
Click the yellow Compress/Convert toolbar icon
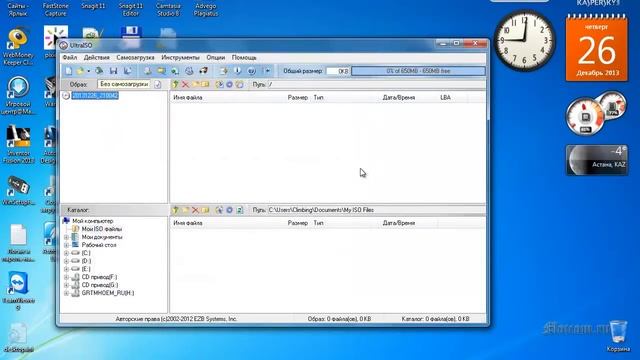[x=162, y=71]
